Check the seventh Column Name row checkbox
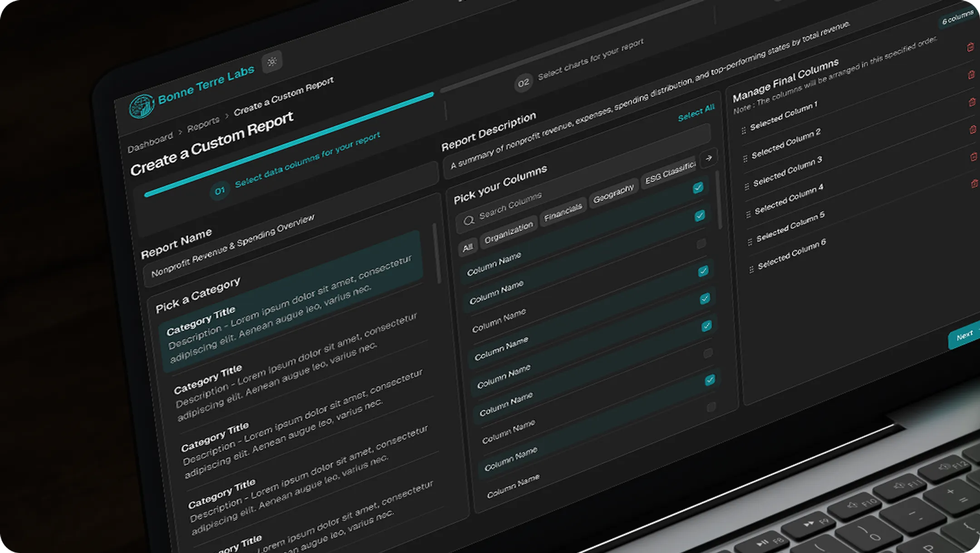The width and height of the screenshot is (980, 553). pyautogui.click(x=708, y=353)
